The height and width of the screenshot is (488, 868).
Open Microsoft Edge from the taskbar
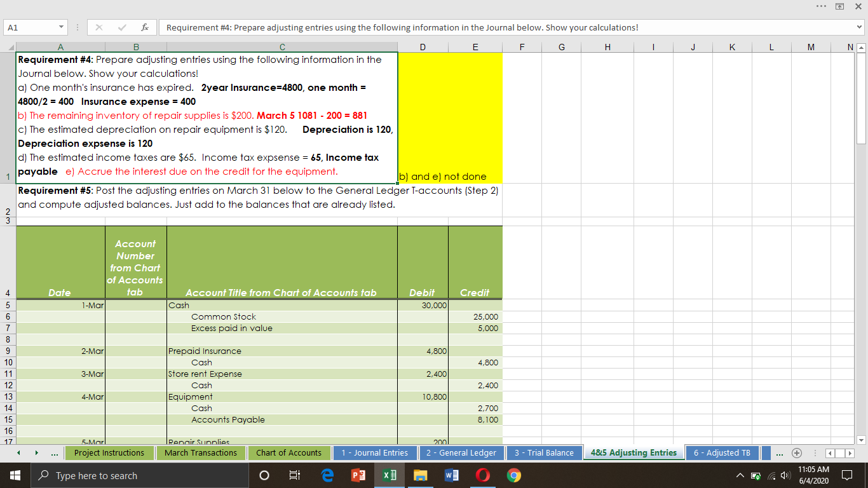coord(328,475)
